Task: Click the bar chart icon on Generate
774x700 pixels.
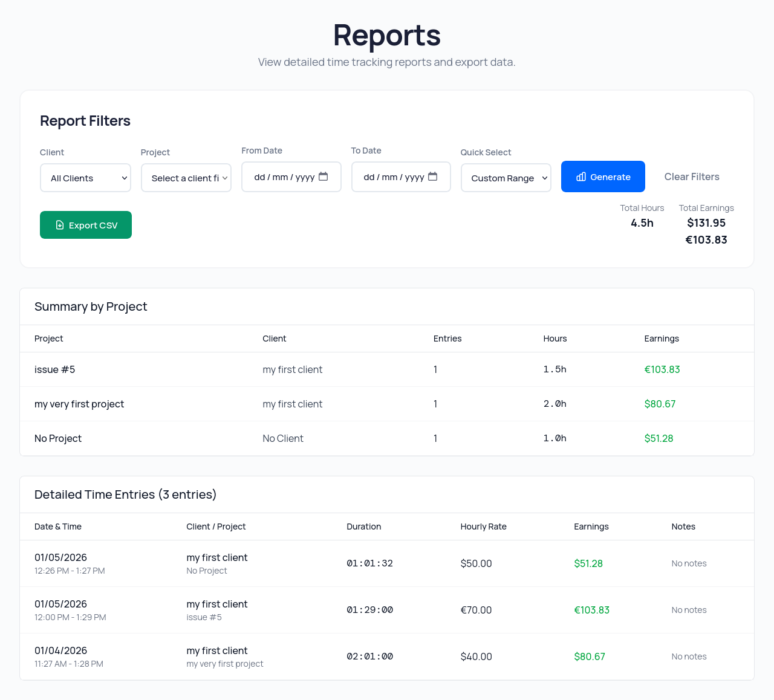Action: coord(581,177)
